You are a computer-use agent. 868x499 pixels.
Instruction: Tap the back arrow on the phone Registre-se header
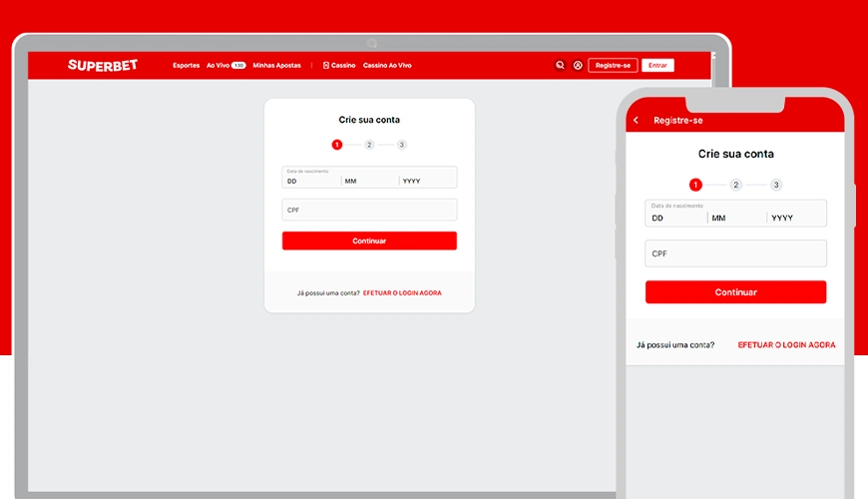pos(637,120)
